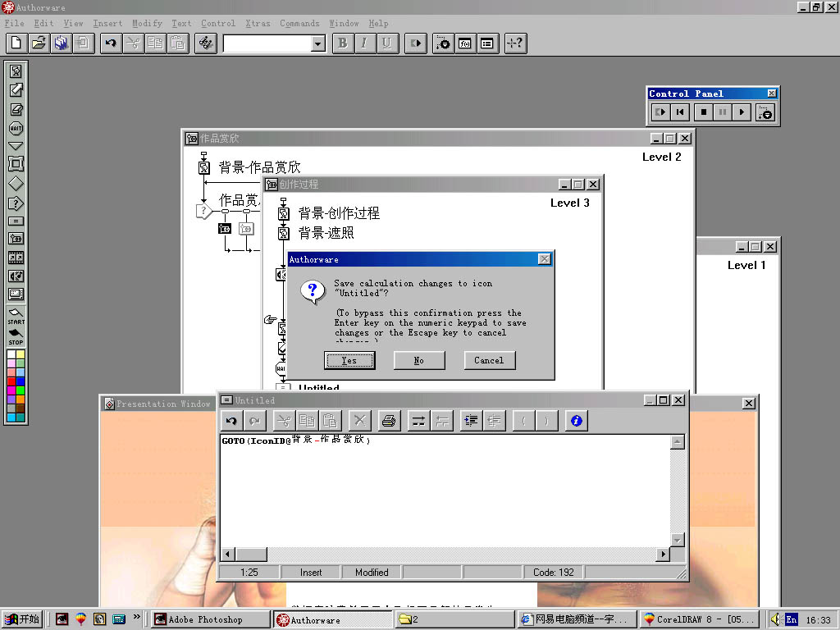Viewport: 840px width, 630px height.
Task: Select the Erase icon in icon palette
Action: [16, 109]
